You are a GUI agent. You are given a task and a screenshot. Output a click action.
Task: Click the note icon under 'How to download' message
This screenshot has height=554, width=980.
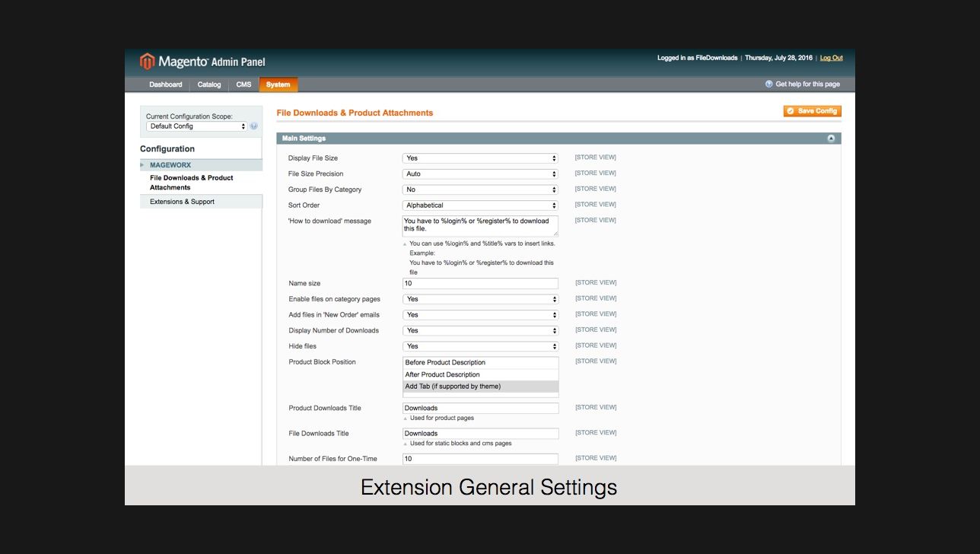point(404,244)
